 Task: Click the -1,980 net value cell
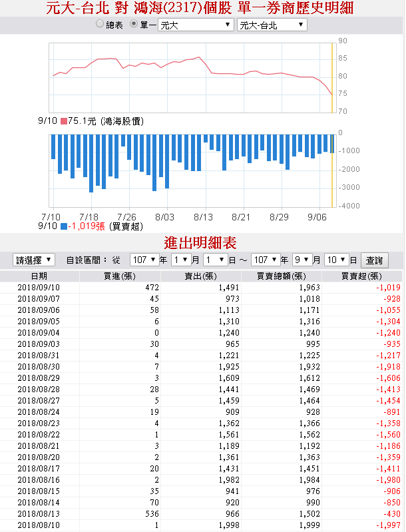389,480
